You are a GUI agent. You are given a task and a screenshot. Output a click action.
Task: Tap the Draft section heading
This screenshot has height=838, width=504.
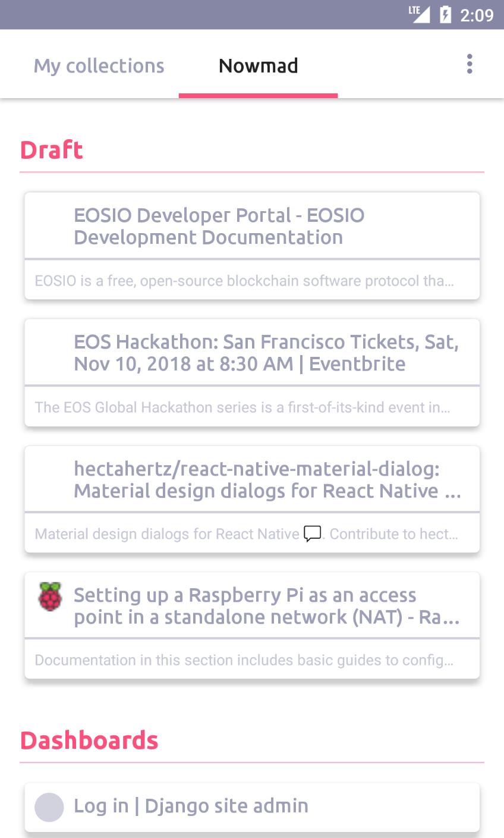pyautogui.click(x=52, y=150)
